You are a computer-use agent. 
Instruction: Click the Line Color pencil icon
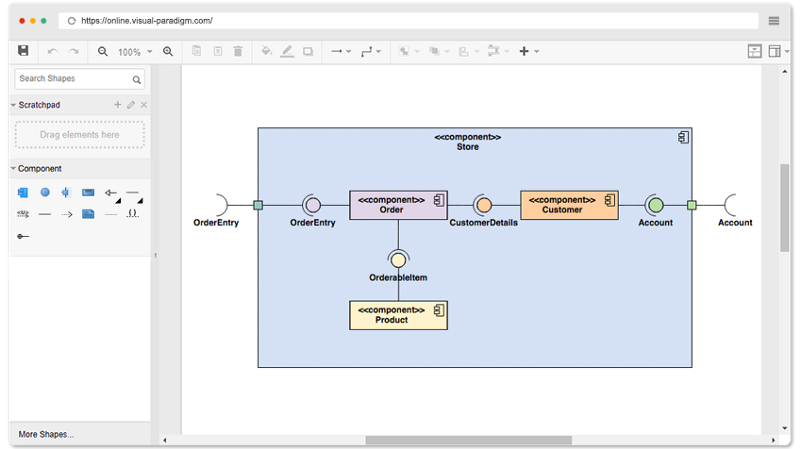[287, 51]
